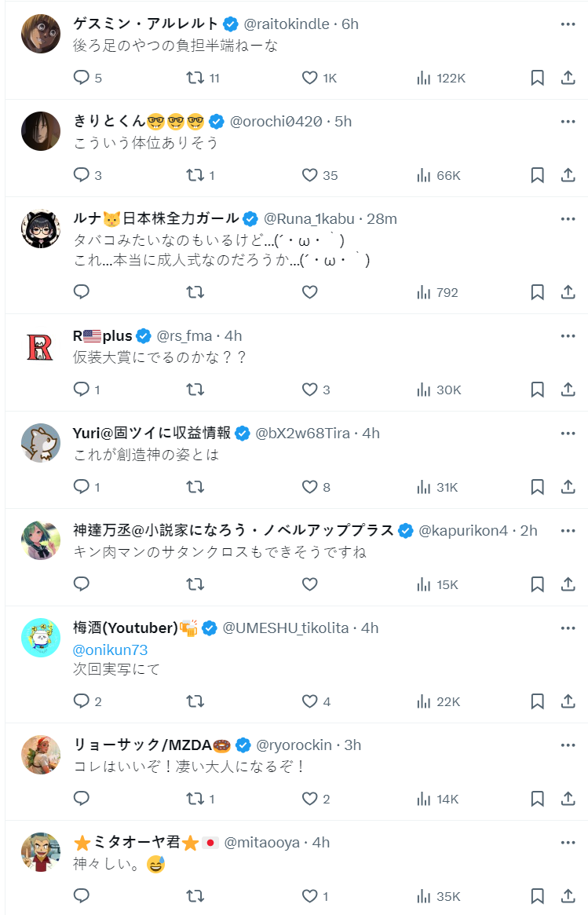View analytics of @rs_fma's tweet

point(424,390)
